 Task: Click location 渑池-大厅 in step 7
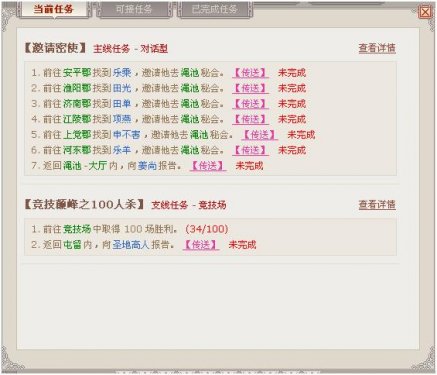pos(85,166)
